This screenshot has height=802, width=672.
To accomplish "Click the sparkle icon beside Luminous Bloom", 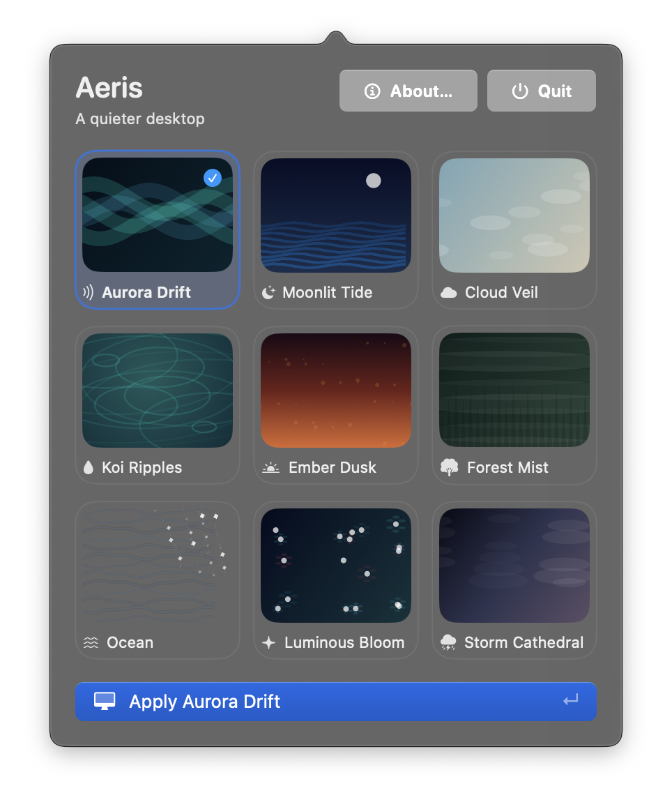I will pos(268,642).
